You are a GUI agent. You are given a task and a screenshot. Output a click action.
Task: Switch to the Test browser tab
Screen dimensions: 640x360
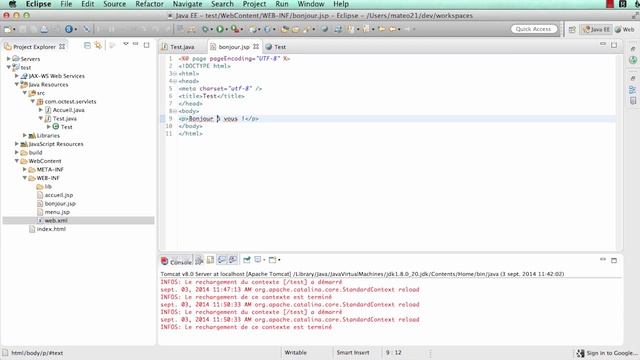click(x=276, y=47)
